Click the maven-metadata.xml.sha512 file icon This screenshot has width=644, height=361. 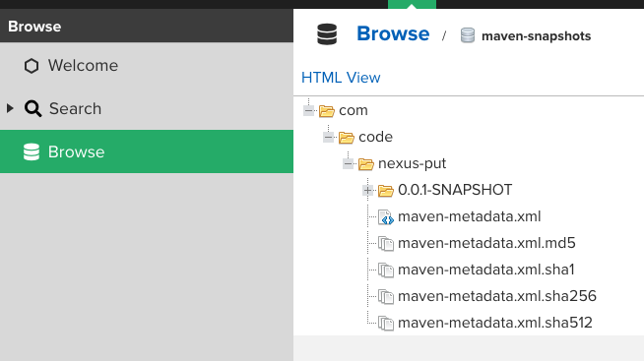click(386, 324)
